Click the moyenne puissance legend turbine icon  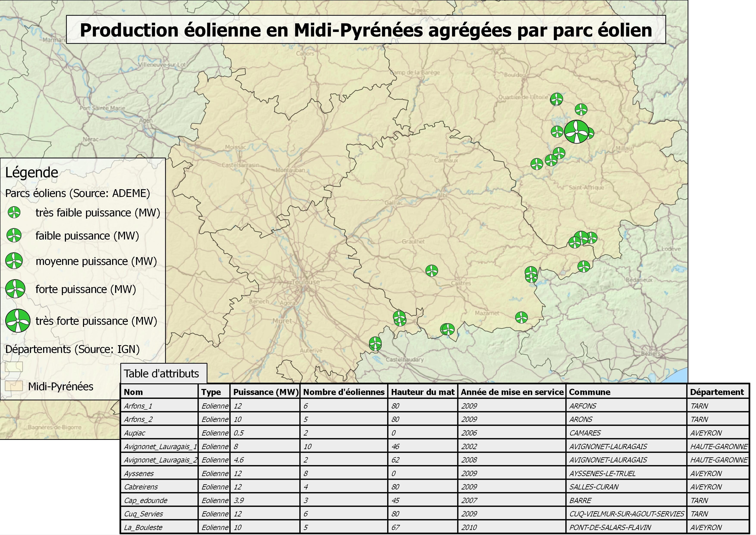coord(14,261)
